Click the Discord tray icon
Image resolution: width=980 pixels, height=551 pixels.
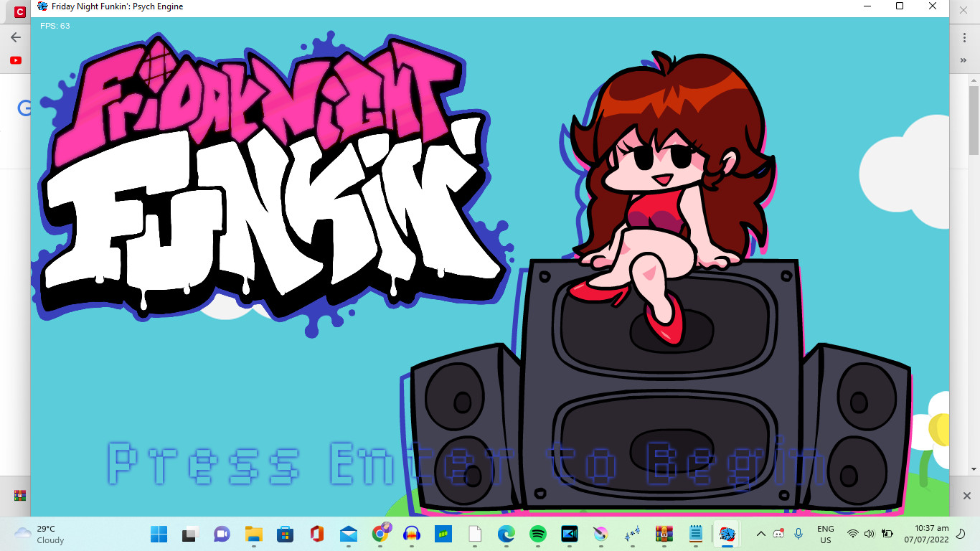pyautogui.click(x=779, y=534)
